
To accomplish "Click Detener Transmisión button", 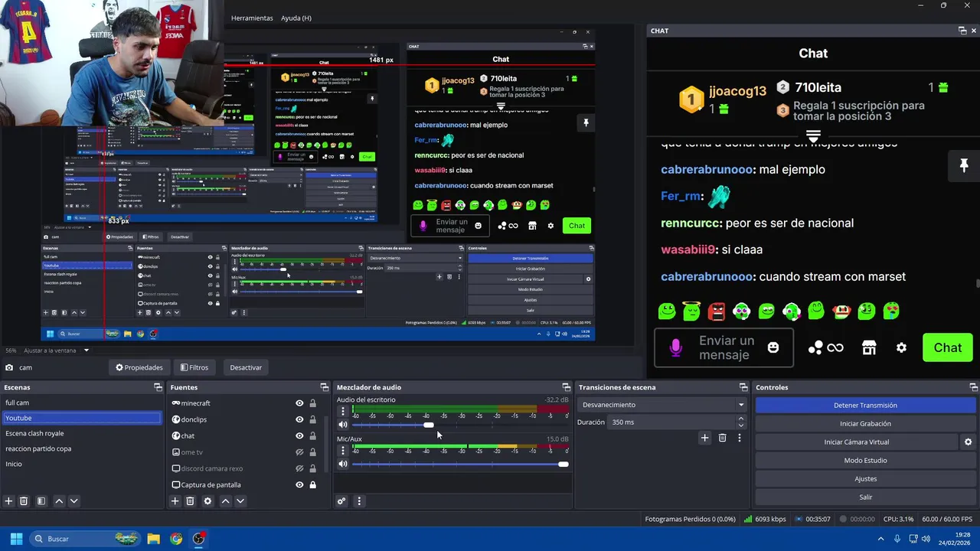I will coord(865,405).
